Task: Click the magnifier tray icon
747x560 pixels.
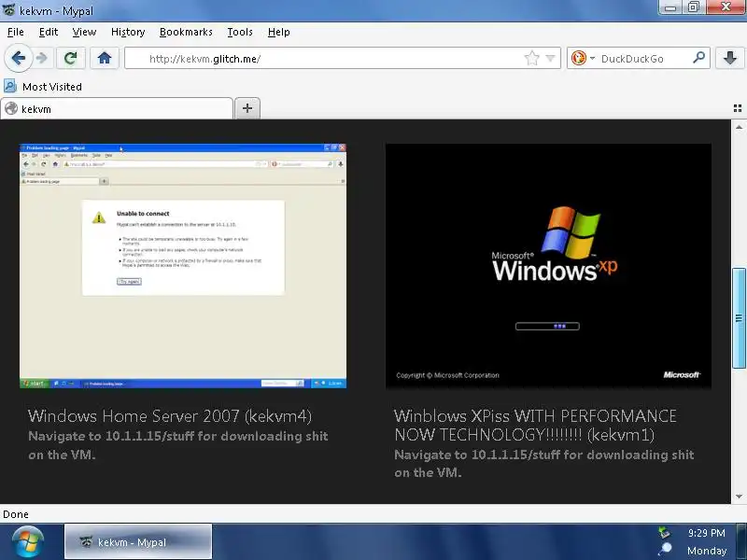Action: [664, 549]
